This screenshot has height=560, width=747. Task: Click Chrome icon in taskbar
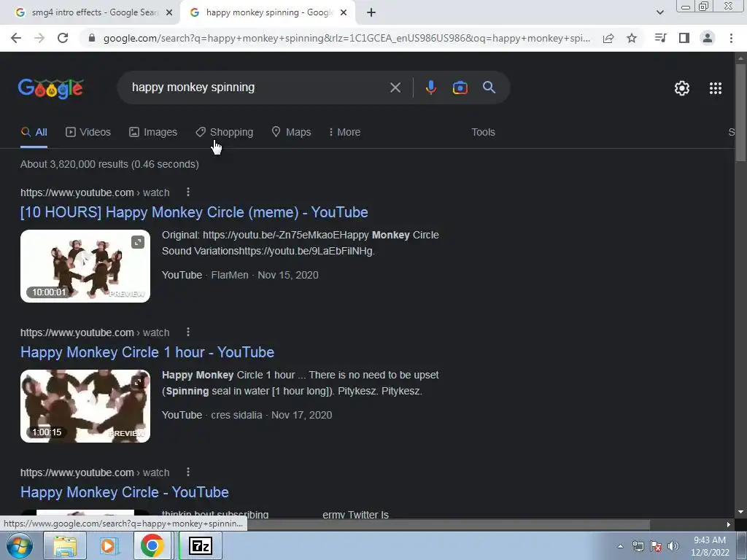[x=152, y=545]
